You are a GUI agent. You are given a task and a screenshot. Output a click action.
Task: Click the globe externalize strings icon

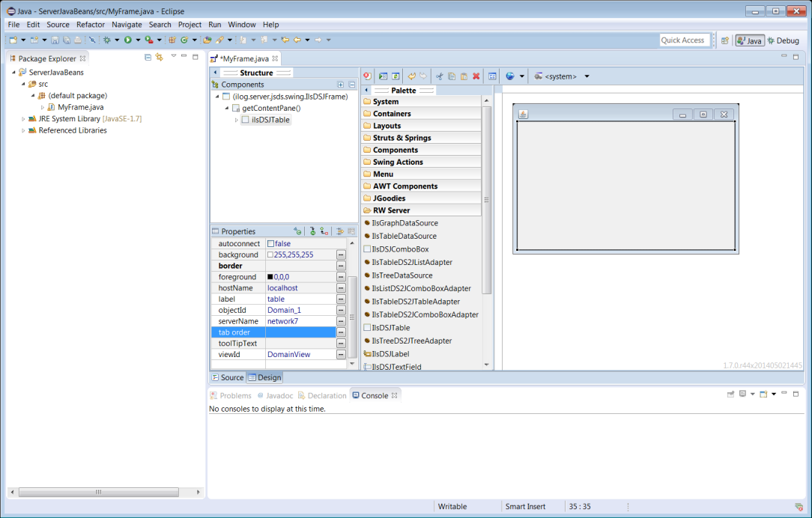pos(510,76)
